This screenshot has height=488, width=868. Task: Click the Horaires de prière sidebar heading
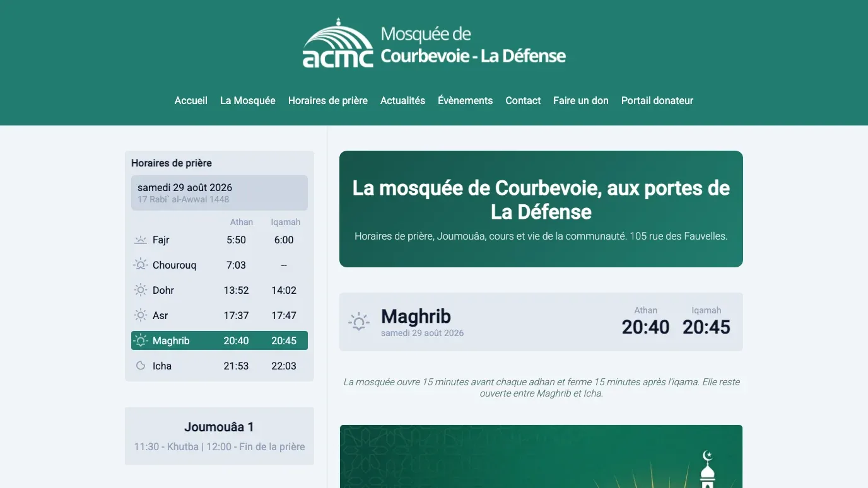pyautogui.click(x=172, y=163)
